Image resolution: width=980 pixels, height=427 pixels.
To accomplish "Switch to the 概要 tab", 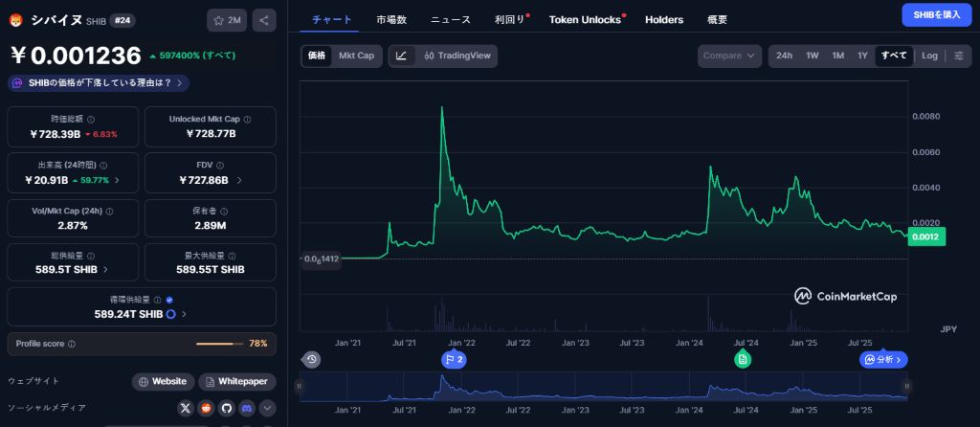I will click(x=717, y=19).
